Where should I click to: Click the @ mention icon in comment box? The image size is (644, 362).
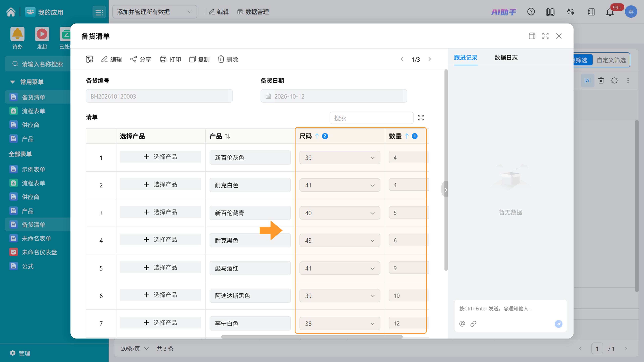coord(462,324)
